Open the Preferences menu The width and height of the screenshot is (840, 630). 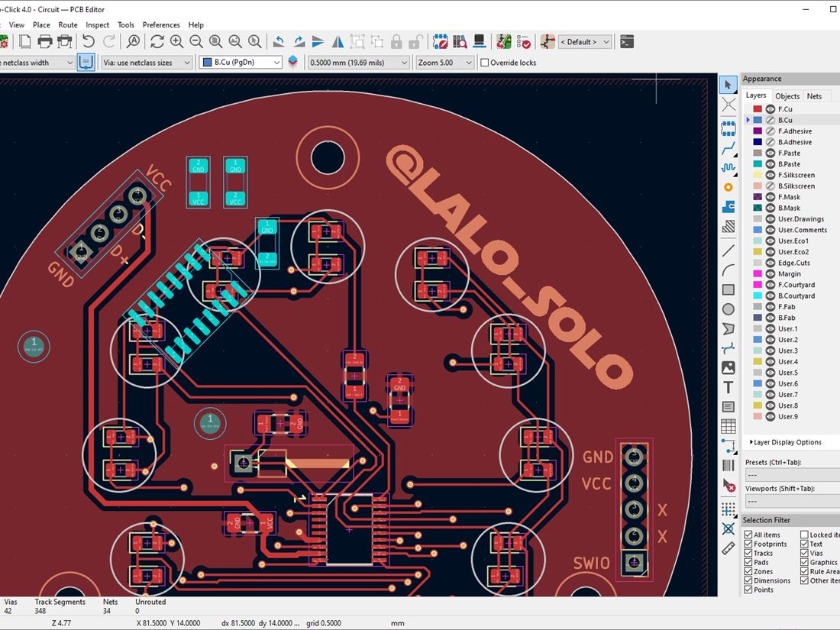pyautogui.click(x=161, y=24)
